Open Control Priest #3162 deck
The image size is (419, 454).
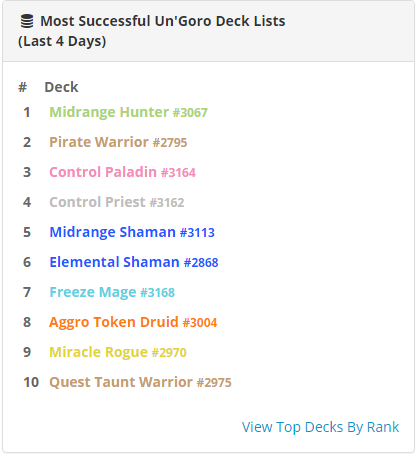(x=117, y=202)
